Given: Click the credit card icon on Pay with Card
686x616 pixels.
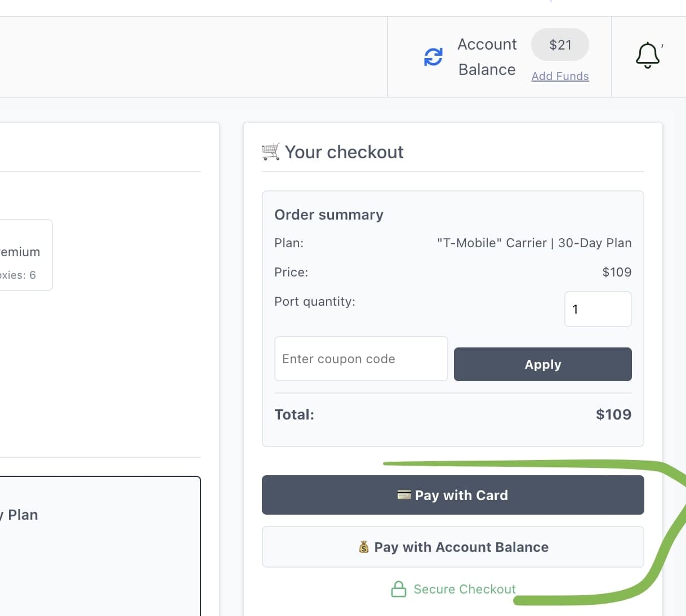Looking at the screenshot, I should 404,495.
